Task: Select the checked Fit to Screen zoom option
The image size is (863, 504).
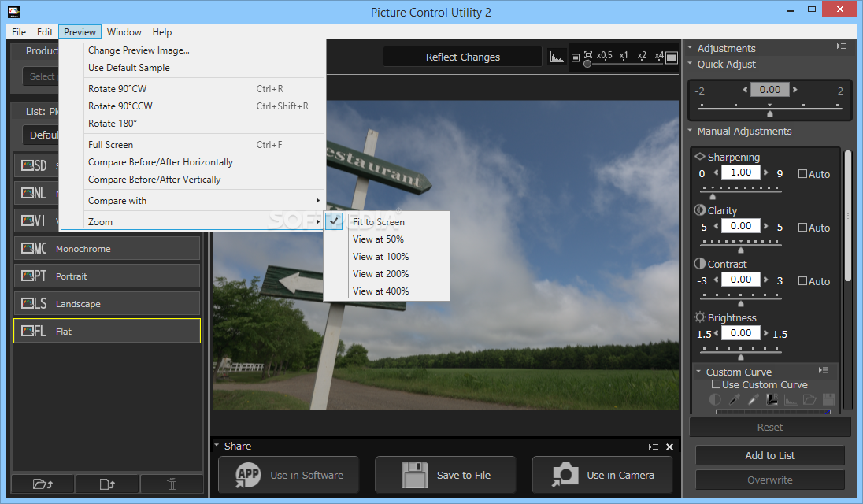Action: coord(387,222)
